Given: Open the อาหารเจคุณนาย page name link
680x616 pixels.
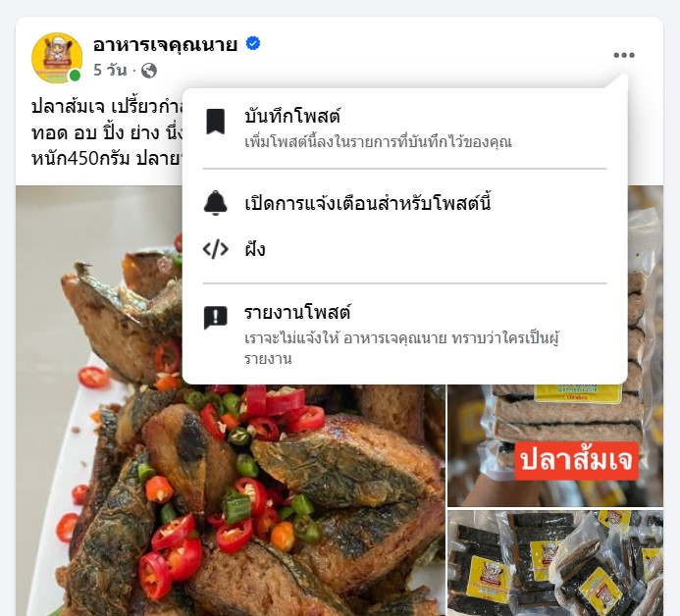Looking at the screenshot, I should 165,44.
